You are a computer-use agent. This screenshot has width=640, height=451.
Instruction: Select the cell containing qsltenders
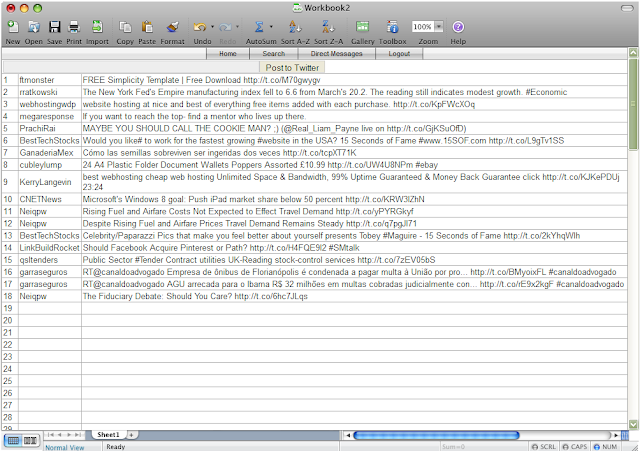[50, 260]
